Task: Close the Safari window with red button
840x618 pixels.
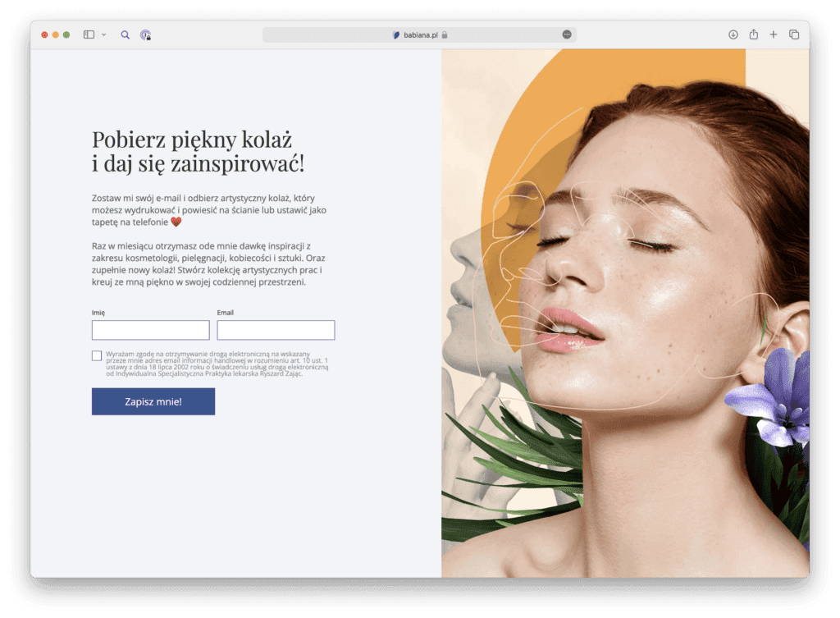Action: (x=45, y=34)
